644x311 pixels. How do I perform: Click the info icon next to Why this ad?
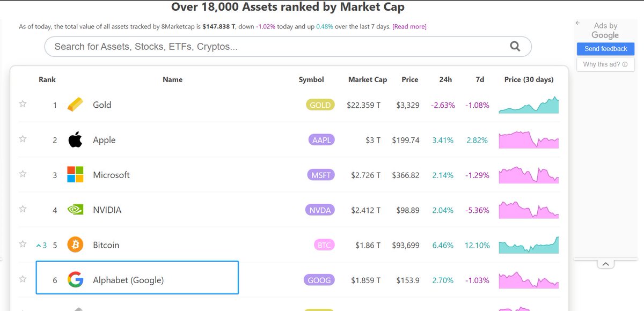[624, 64]
